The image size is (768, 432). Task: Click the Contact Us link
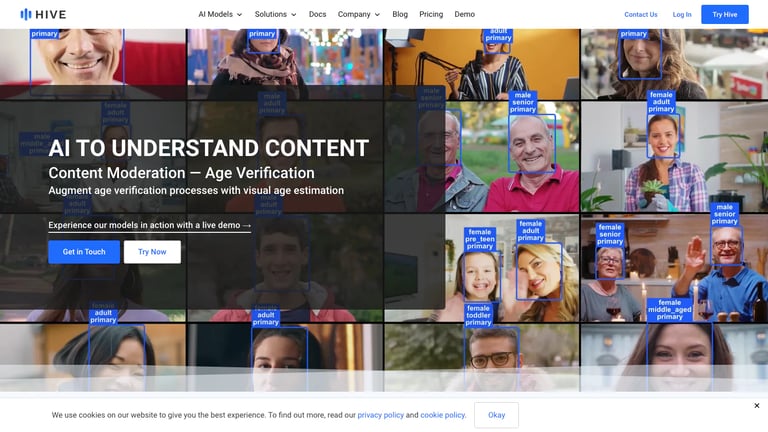tap(641, 15)
